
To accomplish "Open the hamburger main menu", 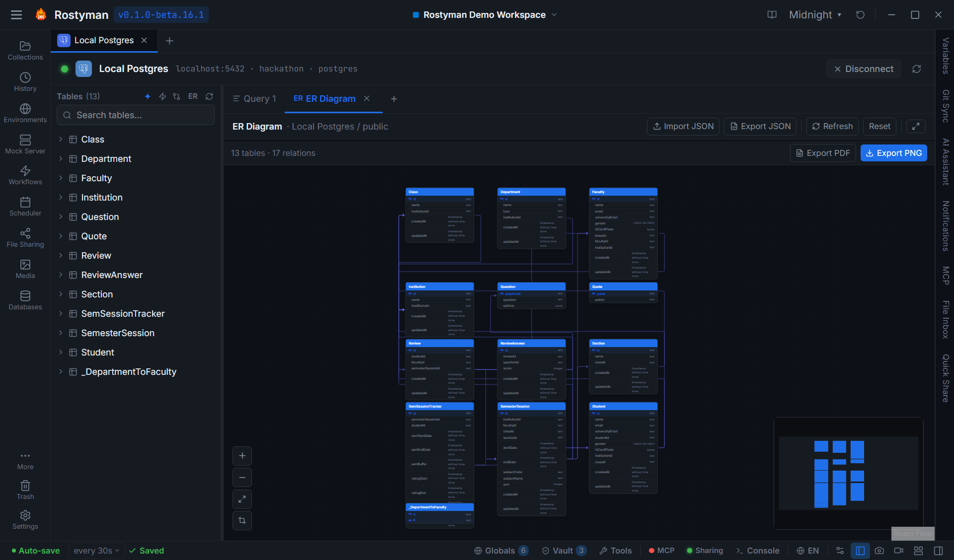I will click(x=16, y=15).
